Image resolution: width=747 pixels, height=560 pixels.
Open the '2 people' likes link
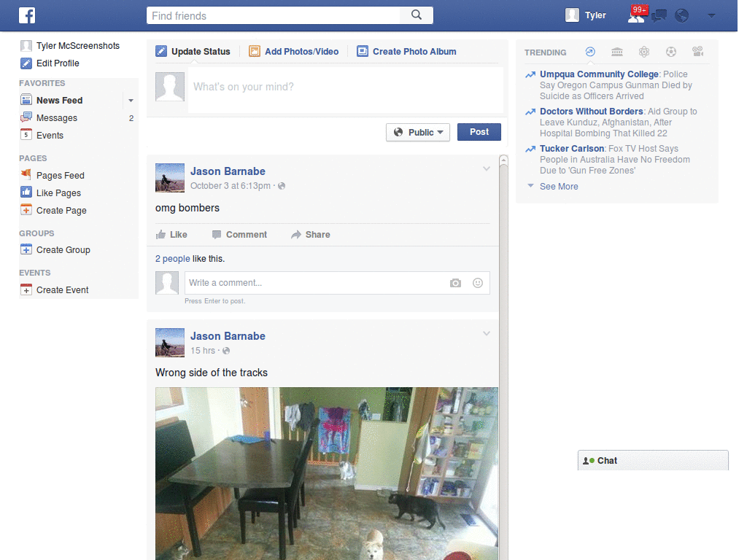click(172, 259)
